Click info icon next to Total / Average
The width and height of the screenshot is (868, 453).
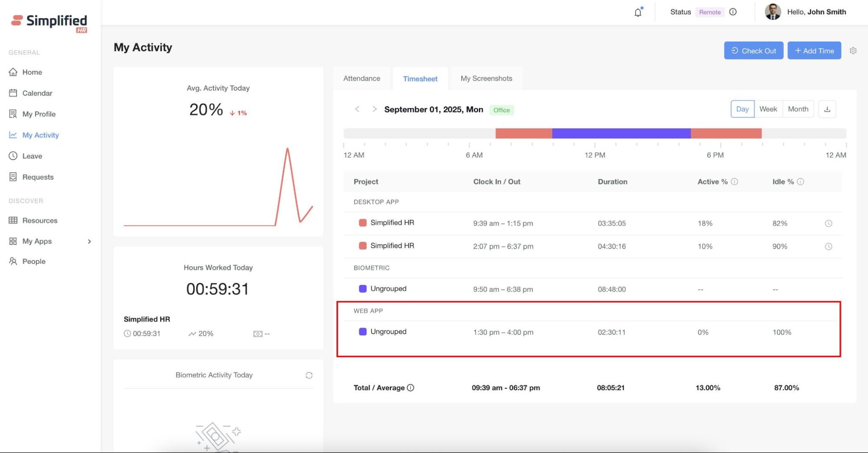click(410, 388)
